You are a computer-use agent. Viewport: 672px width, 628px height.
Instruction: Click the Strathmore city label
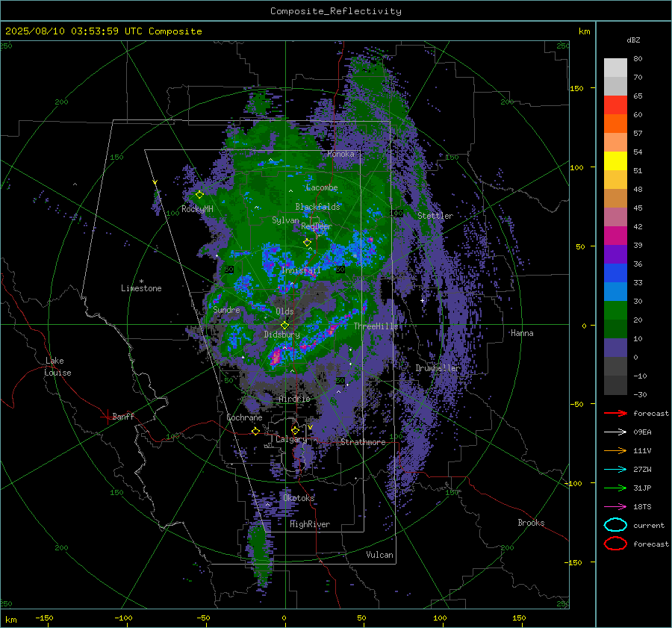[x=363, y=442]
